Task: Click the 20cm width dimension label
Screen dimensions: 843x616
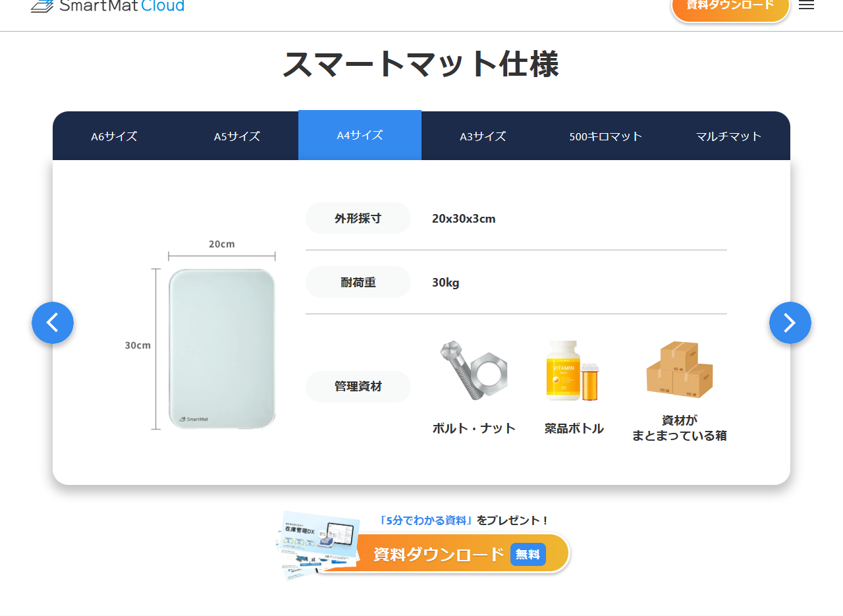Action: 222,244
